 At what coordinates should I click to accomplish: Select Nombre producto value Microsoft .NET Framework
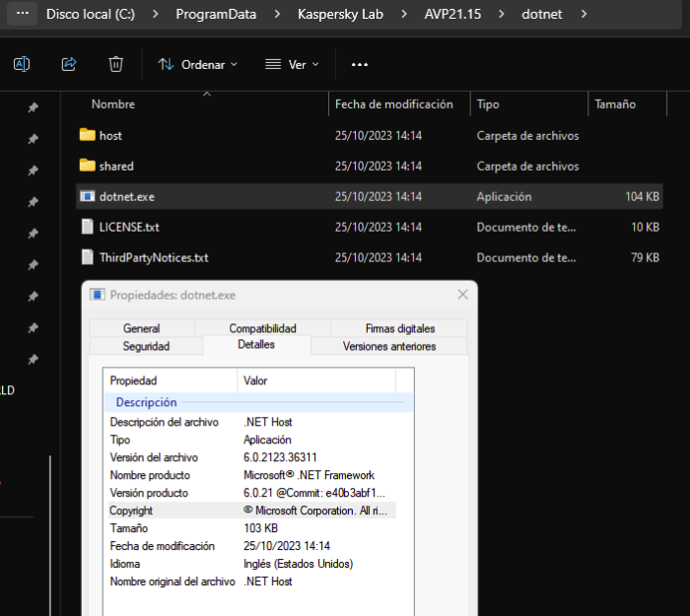309,475
